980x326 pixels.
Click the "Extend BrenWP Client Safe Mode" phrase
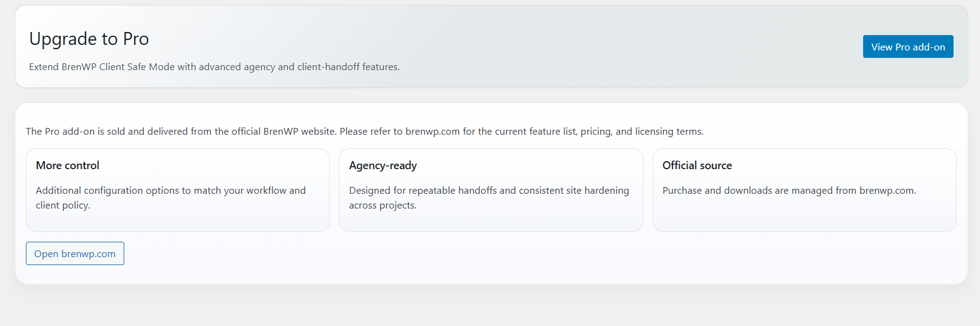[x=102, y=66]
